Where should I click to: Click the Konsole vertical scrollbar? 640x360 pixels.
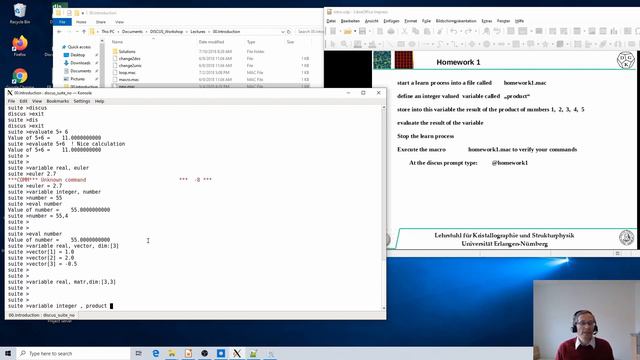[383, 207]
